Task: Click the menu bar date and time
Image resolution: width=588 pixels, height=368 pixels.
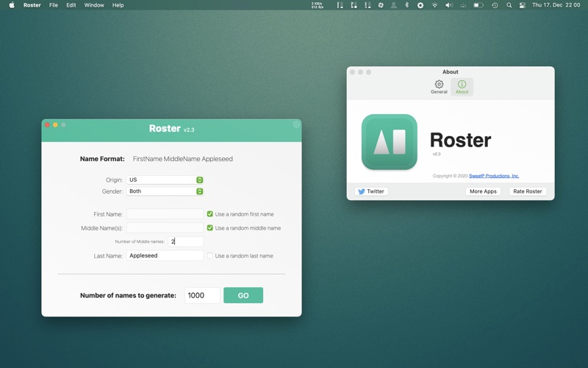Action: 556,5
